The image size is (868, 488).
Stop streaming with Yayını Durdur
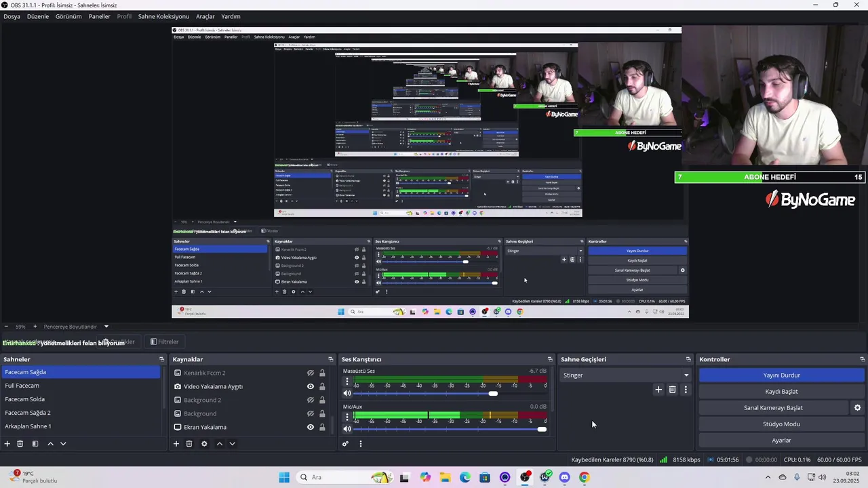tap(781, 375)
